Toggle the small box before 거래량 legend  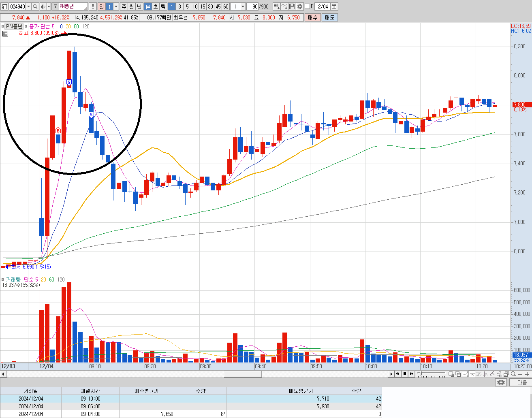coord(2,279)
